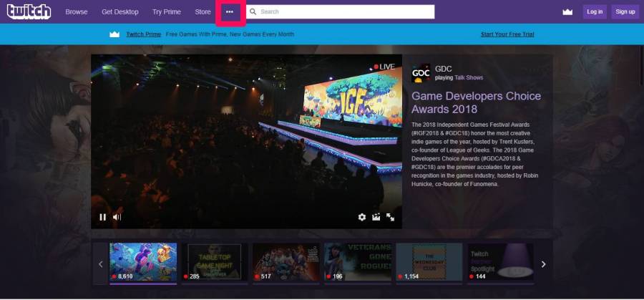Open the Browse page

click(77, 12)
